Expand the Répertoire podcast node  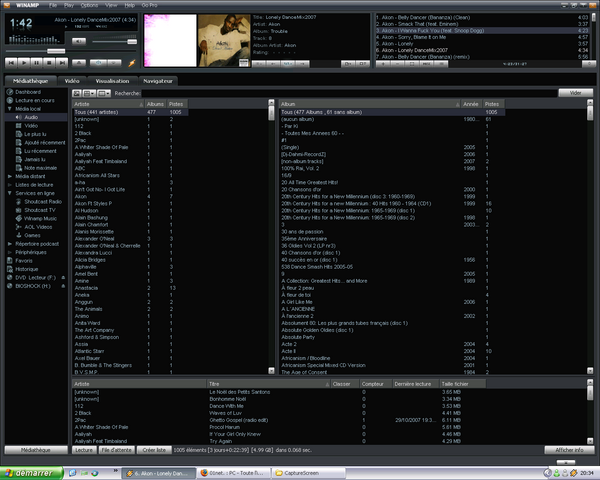coord(10,244)
